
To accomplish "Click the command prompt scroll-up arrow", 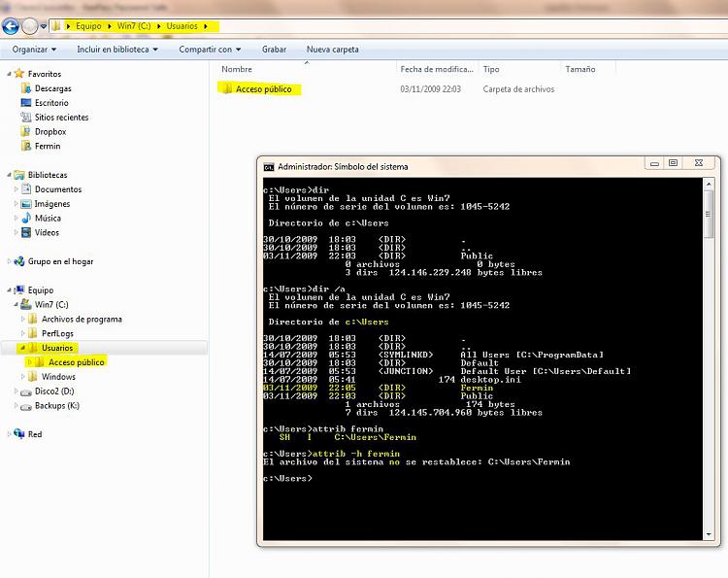I will [709, 184].
